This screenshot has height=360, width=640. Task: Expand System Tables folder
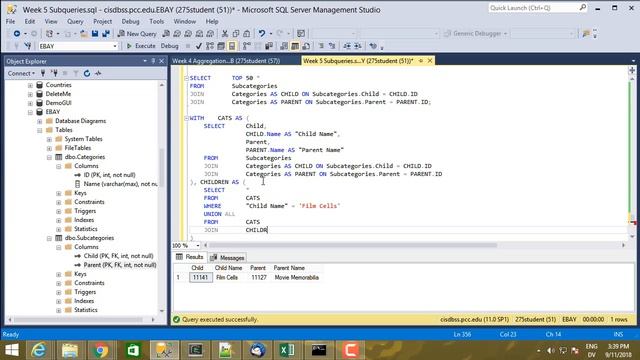coord(49,139)
